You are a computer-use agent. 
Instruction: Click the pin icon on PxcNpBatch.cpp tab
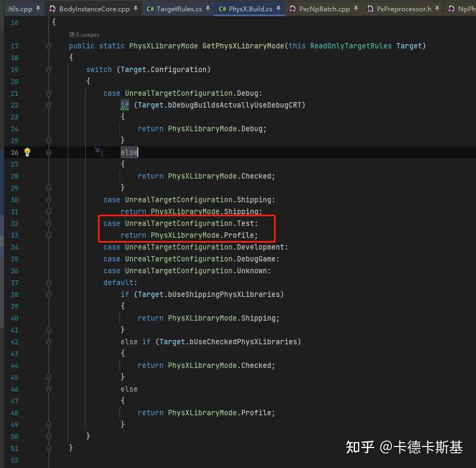[356, 9]
